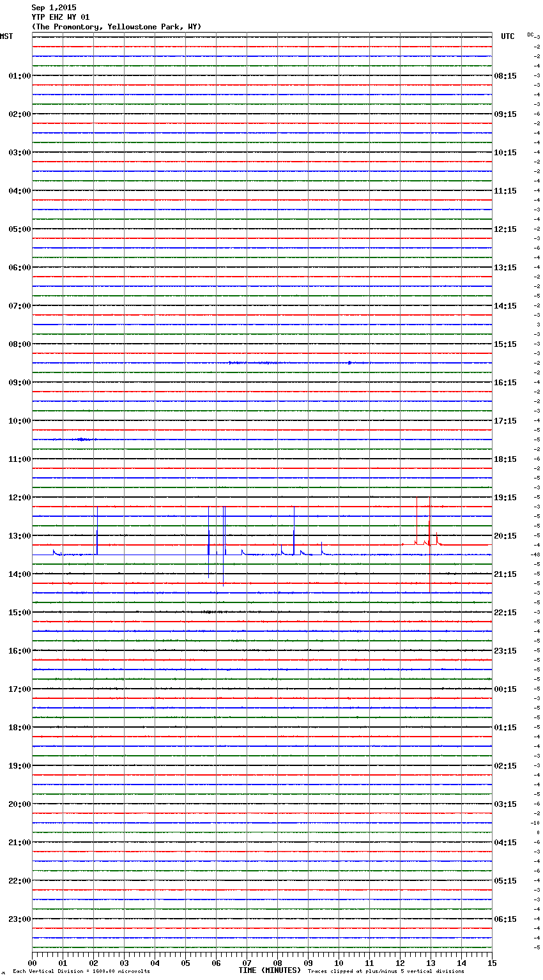Click '(The Promontory, Yellowstone Park, WY)' subtitle

(x=116, y=27)
